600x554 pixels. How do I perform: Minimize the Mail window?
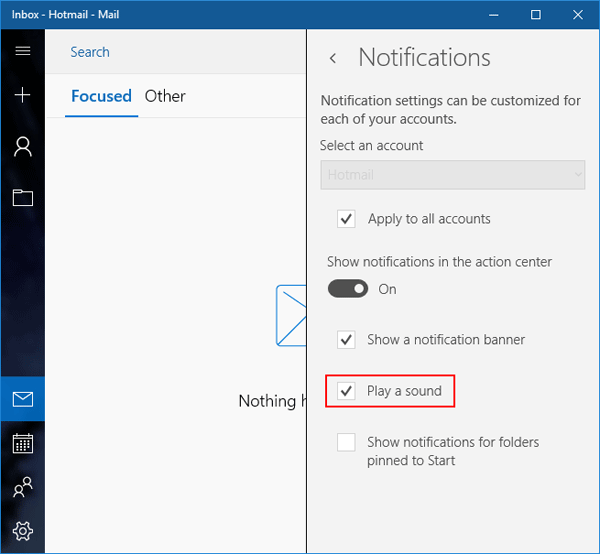[x=491, y=14]
